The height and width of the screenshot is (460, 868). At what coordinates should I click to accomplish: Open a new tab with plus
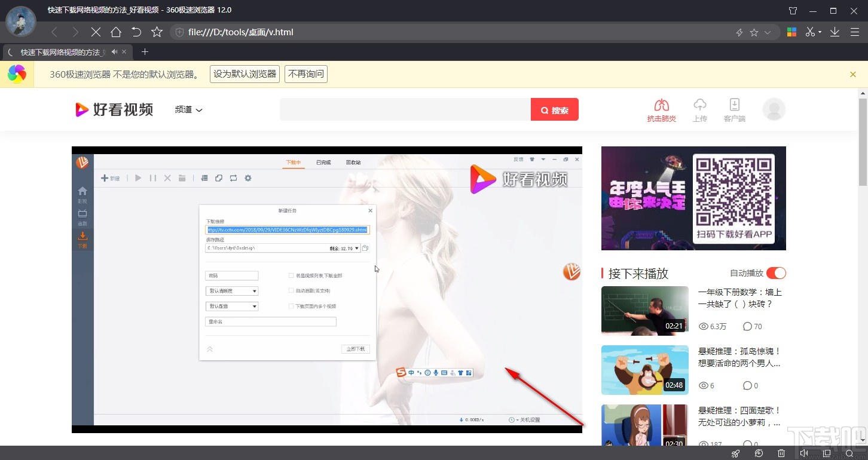[x=145, y=52]
